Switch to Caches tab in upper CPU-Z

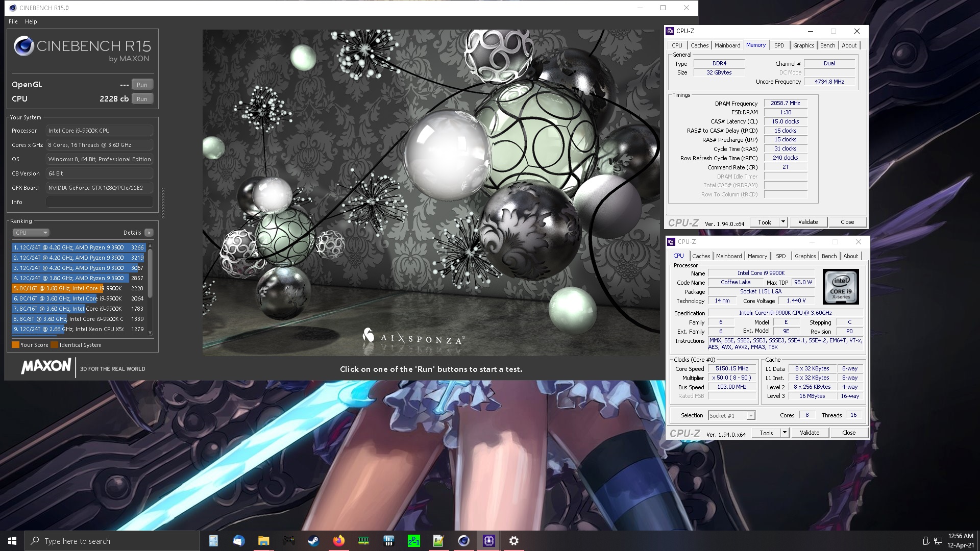[699, 45]
